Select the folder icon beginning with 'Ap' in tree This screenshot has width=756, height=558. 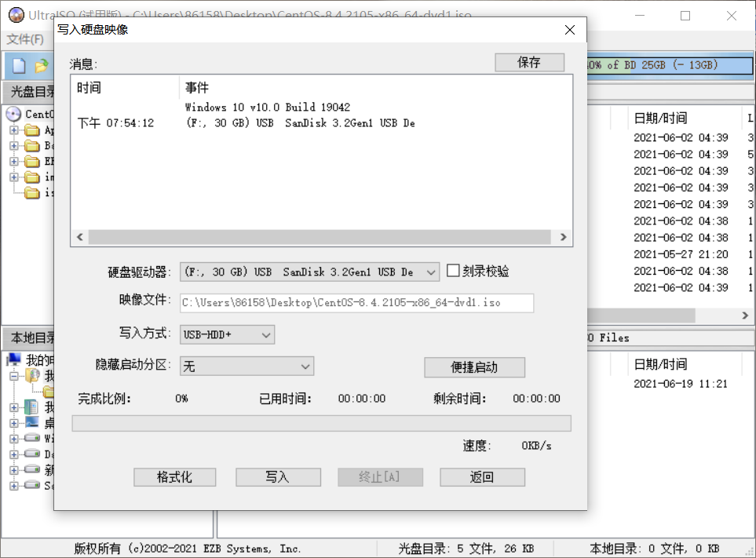(x=32, y=130)
